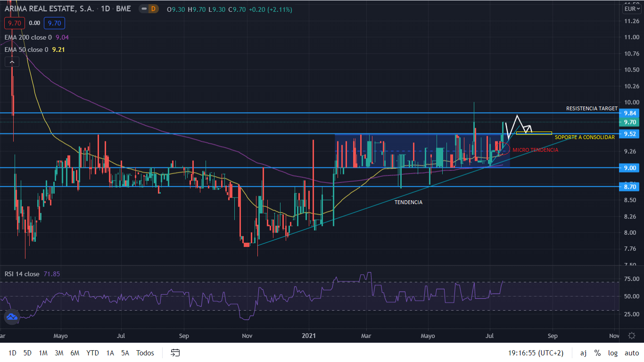This screenshot has height=362, width=644.
Task: Switch to the Todos time range
Action: [x=145, y=353]
